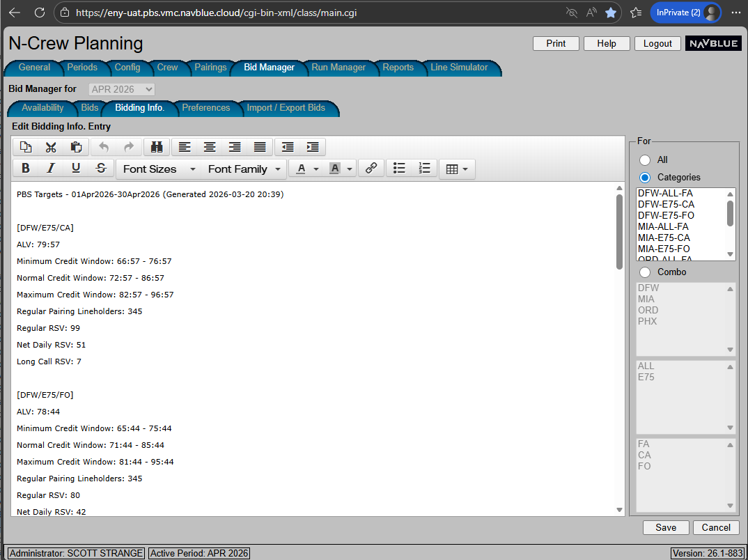Screen dimensions: 748x560
Task: Click the Print button
Action: click(556, 43)
